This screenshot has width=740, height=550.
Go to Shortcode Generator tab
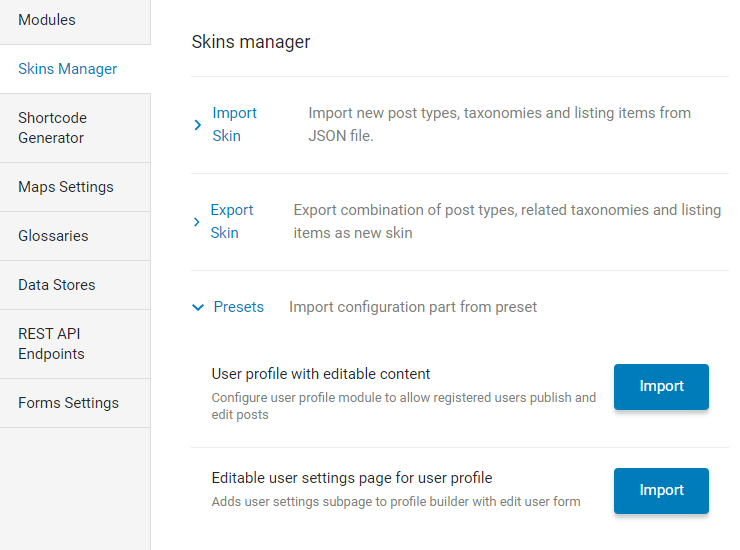(75, 128)
